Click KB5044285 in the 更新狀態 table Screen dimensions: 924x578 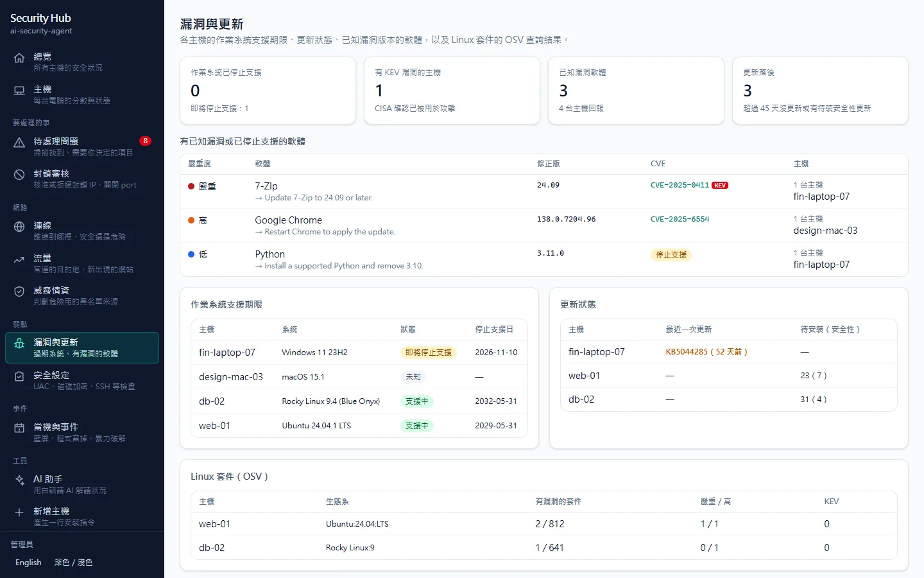tap(706, 352)
